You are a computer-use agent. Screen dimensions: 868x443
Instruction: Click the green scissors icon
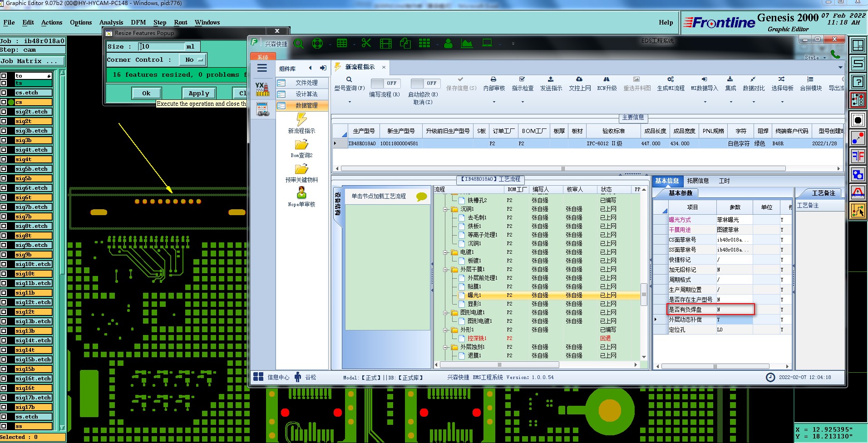[x=366, y=43]
